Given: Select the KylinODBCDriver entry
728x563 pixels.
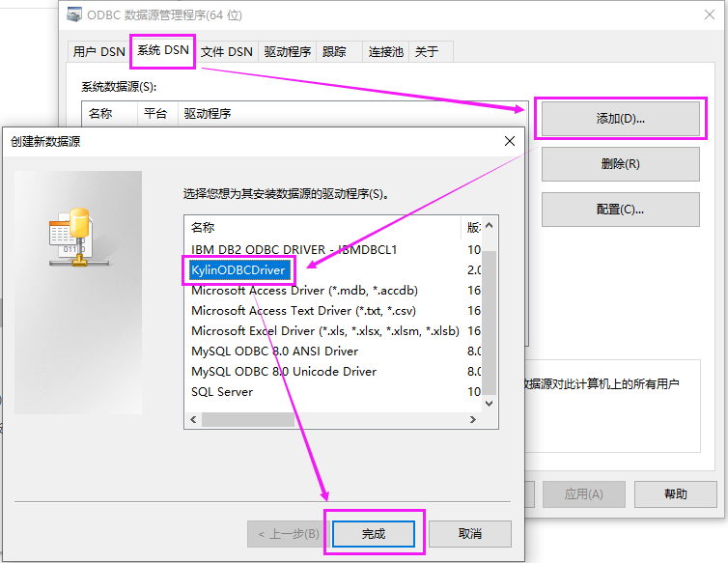Looking at the screenshot, I should [x=238, y=270].
